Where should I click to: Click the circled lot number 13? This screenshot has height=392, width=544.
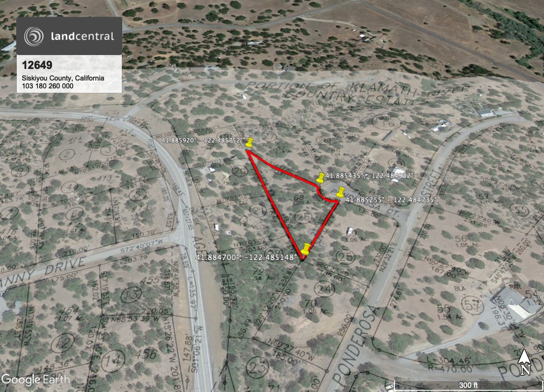(x=131, y=295)
